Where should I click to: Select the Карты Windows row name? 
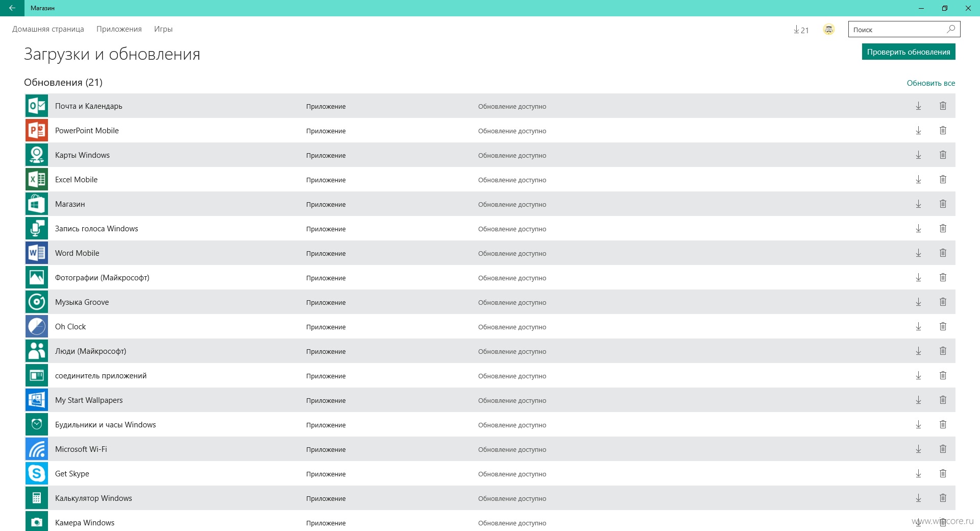pyautogui.click(x=82, y=155)
